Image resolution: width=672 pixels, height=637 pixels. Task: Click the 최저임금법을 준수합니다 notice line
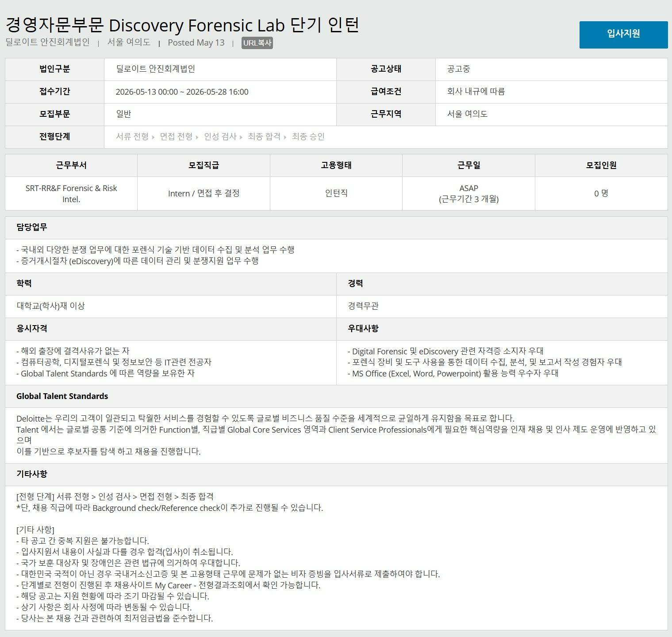(115, 618)
